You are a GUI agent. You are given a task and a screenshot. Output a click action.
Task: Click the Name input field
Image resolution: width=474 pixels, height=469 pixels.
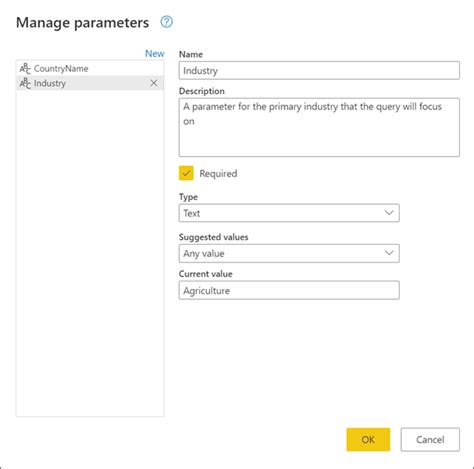(x=319, y=70)
